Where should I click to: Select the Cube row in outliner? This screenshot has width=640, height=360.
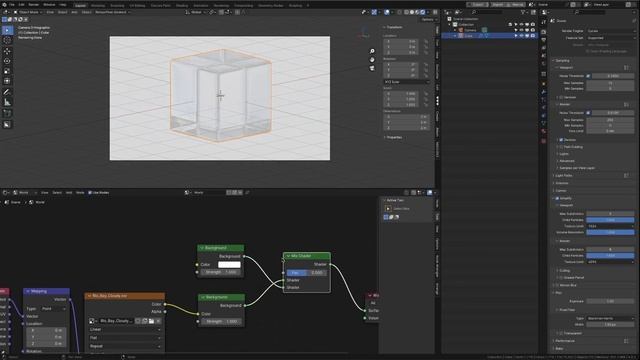pyautogui.click(x=490, y=36)
